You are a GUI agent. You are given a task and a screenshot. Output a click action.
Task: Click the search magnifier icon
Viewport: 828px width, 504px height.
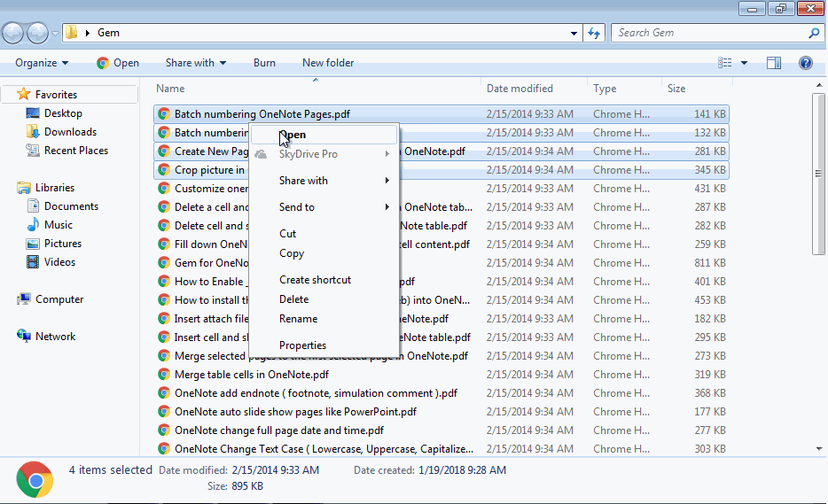[814, 33]
